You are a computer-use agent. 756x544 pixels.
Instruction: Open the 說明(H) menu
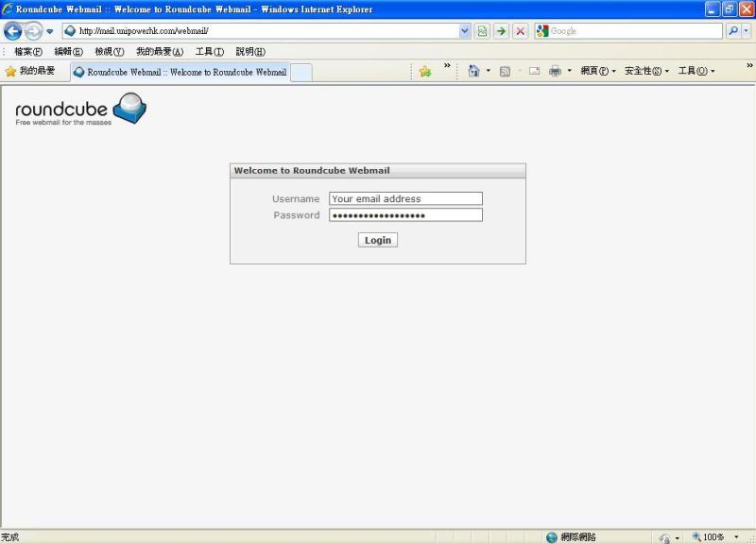pos(250,52)
